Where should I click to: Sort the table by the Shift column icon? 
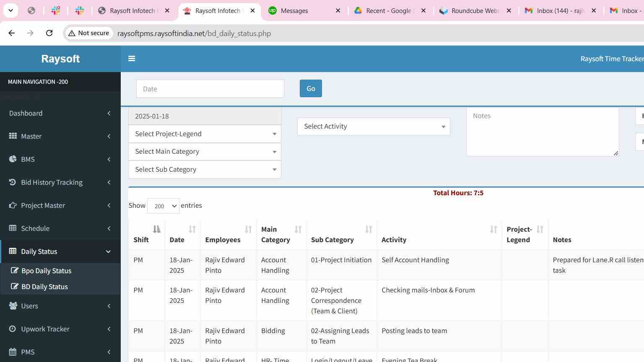point(156,229)
